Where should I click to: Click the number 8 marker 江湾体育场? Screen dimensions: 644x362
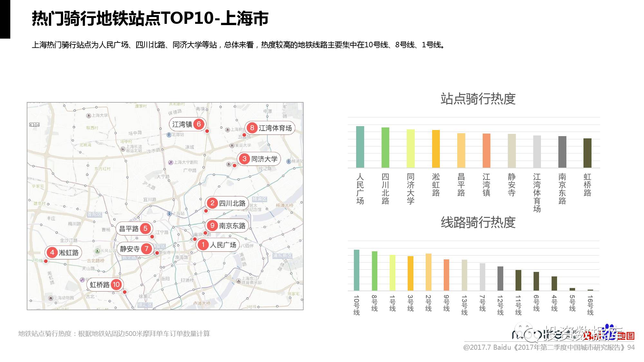252,128
